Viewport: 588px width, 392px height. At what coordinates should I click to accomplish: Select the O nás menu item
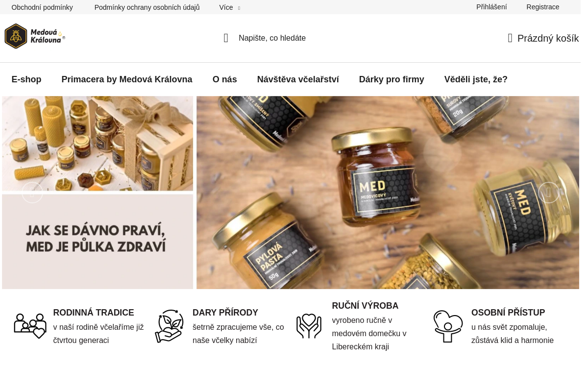click(x=225, y=79)
